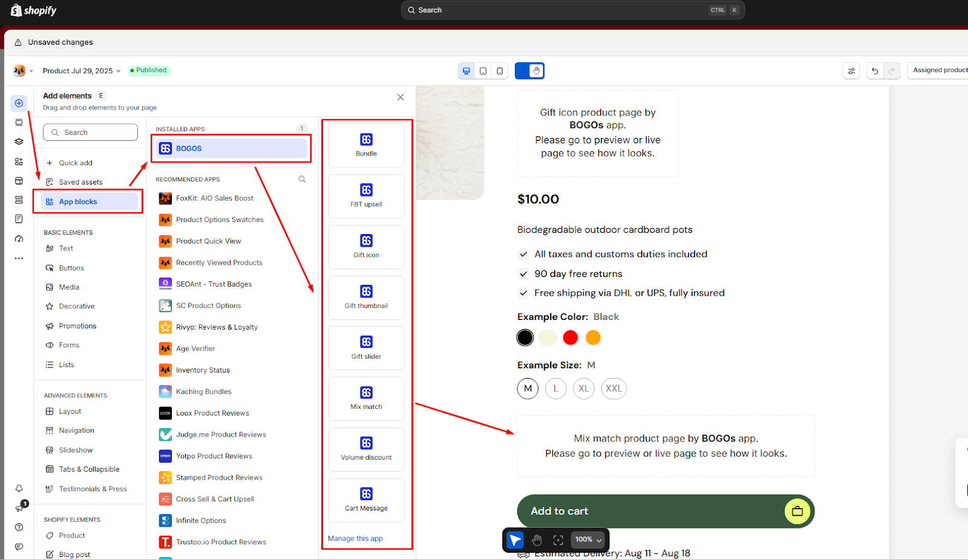Expand the store logo dropdown arrow
The width and height of the screenshot is (968, 560).
(31, 71)
